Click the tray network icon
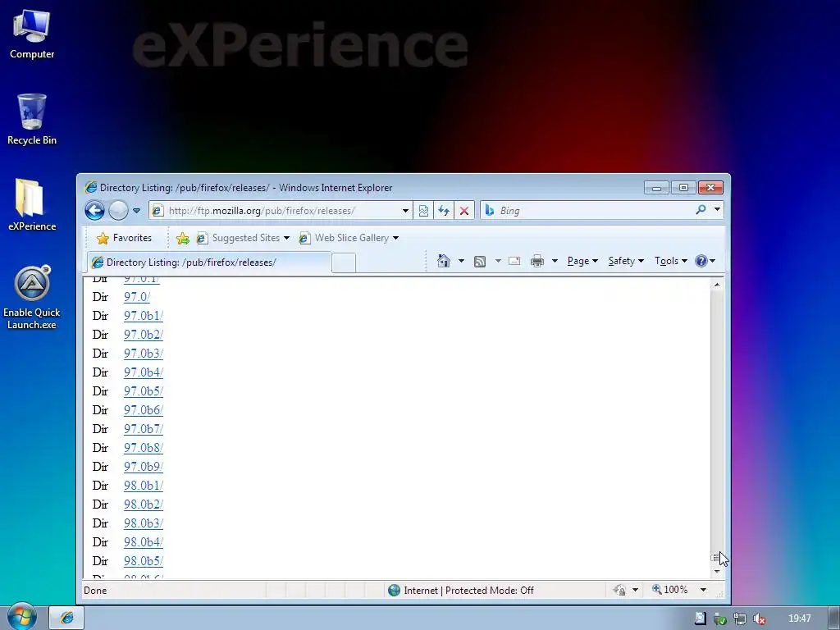The image size is (840, 630). [x=740, y=619]
